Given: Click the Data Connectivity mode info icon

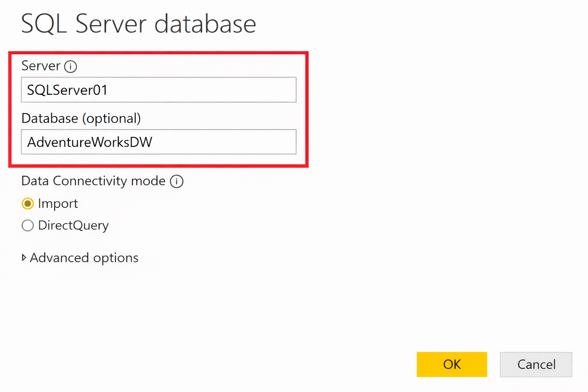Looking at the screenshot, I should coord(176,181).
